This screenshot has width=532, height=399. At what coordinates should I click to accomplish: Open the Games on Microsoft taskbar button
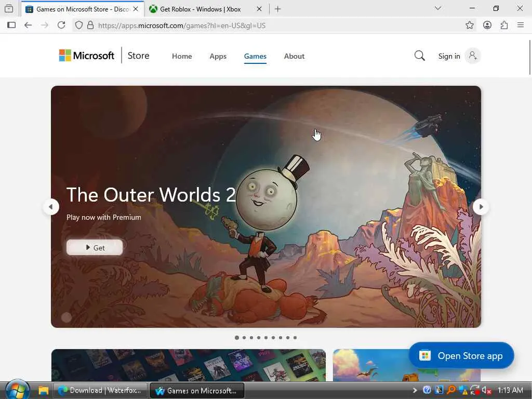tap(197, 391)
